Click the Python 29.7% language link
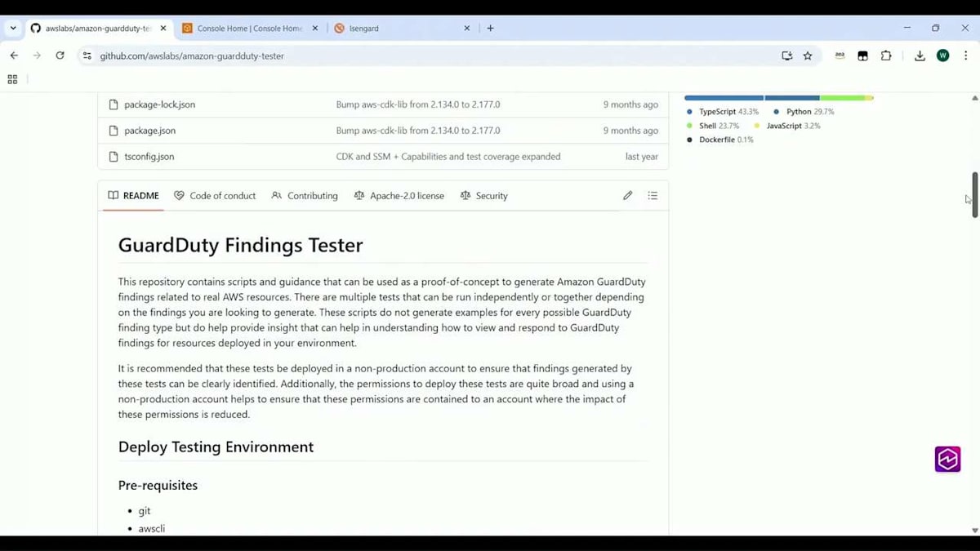This screenshot has height=551, width=980. pos(804,112)
